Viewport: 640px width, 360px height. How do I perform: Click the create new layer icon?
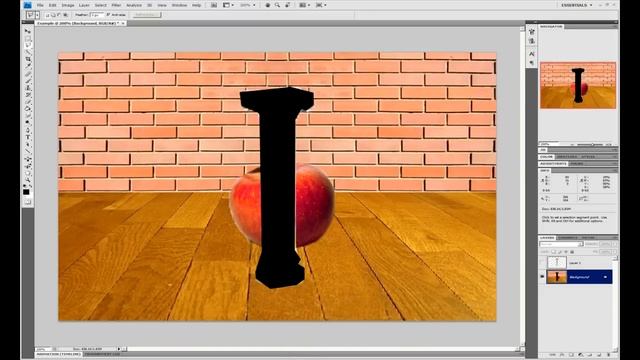click(599, 355)
